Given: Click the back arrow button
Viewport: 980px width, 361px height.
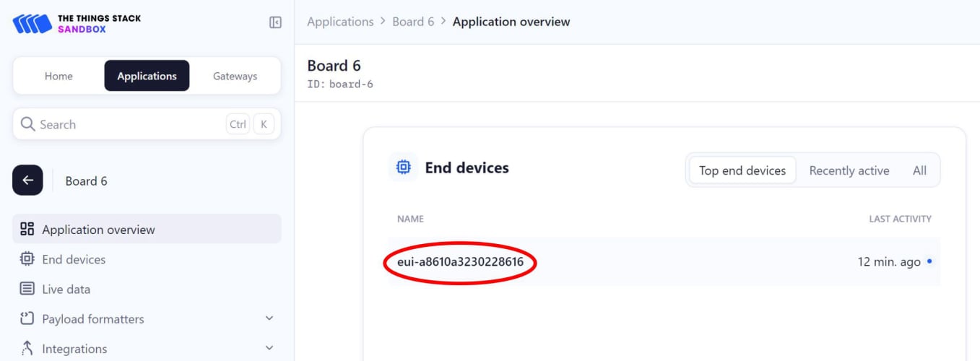Looking at the screenshot, I should pos(27,180).
